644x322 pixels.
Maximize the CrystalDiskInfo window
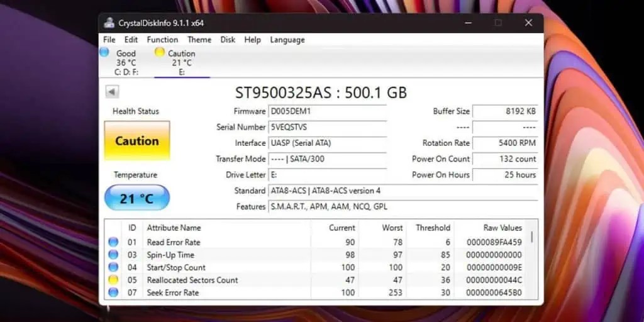pos(498,23)
